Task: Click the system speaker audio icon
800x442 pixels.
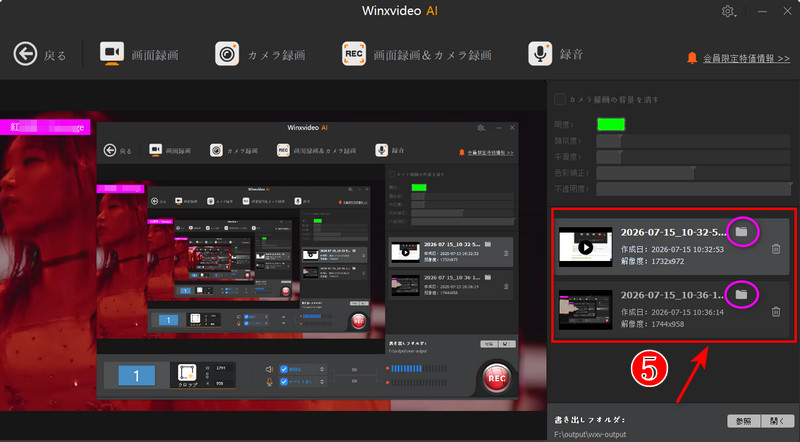Action: point(269,369)
